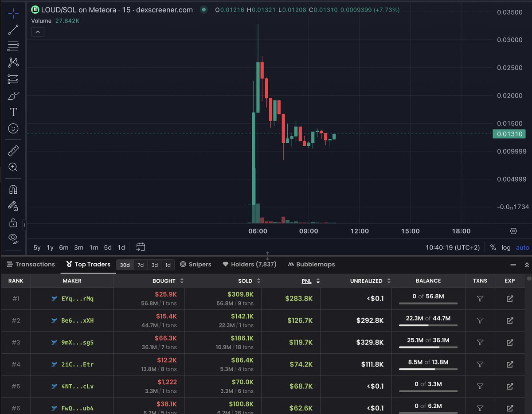
Task: Set the chart range to 1d
Action: tap(121, 248)
